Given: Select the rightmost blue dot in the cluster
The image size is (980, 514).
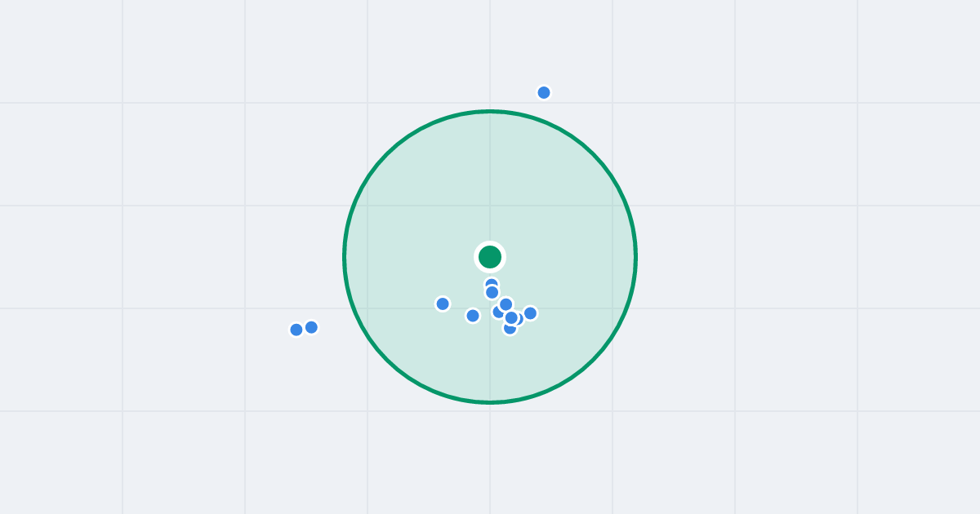Looking at the screenshot, I should [530, 313].
